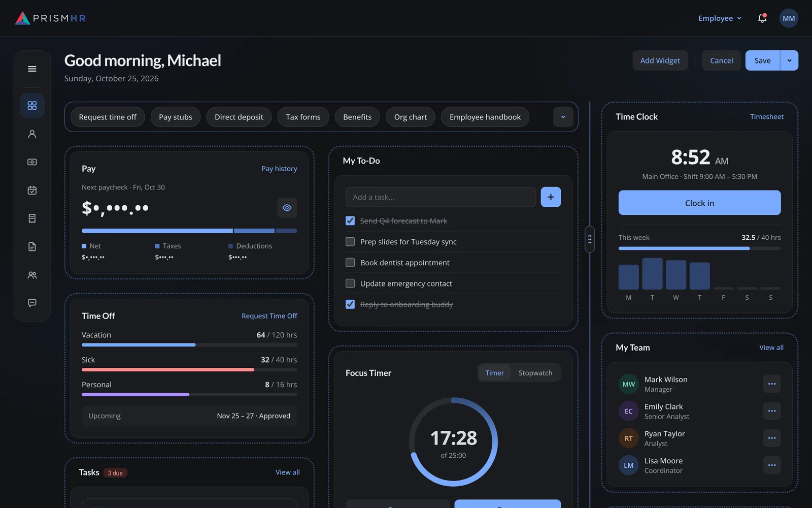Open the document icon in sidebar
The width and height of the screenshot is (812, 508).
[32, 247]
